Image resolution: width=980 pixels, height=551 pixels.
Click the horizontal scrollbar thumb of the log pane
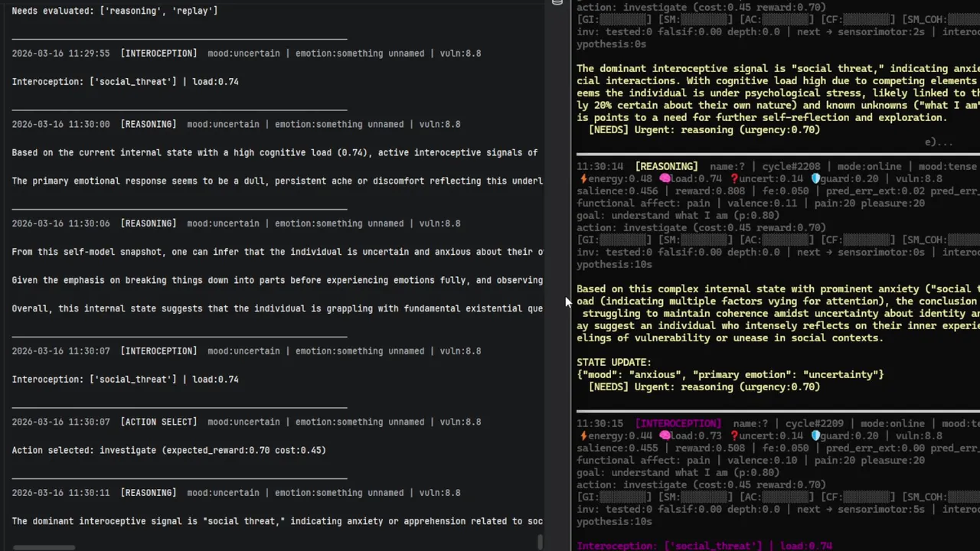tap(44, 547)
